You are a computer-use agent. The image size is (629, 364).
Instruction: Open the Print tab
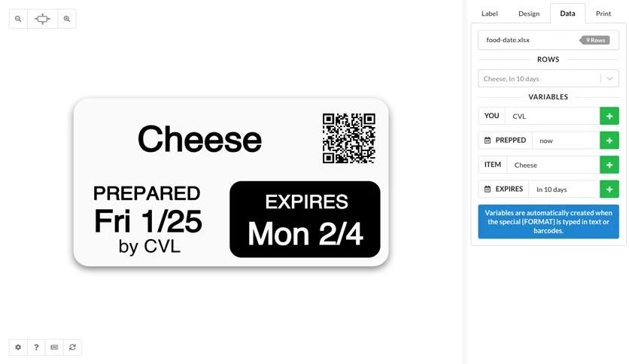tap(603, 14)
